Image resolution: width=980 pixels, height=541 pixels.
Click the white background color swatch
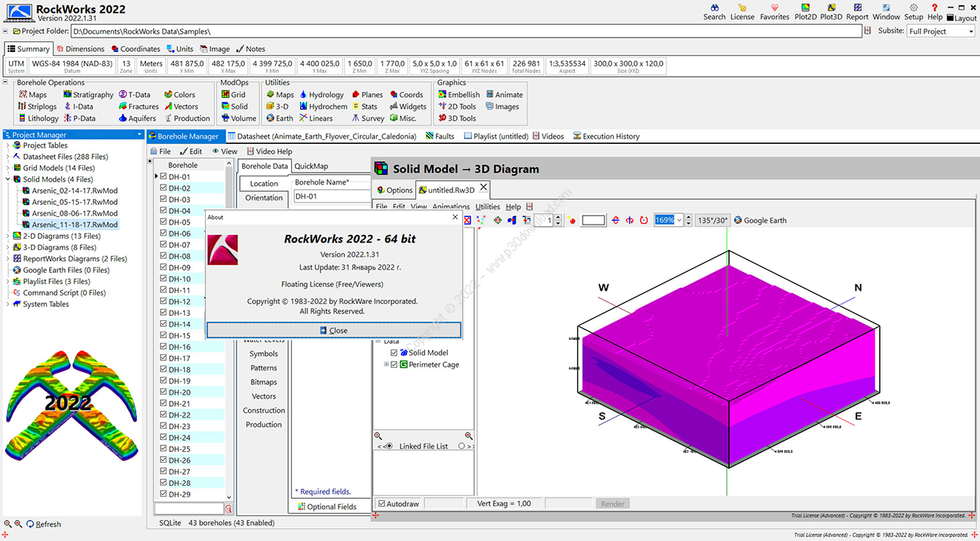pos(593,220)
